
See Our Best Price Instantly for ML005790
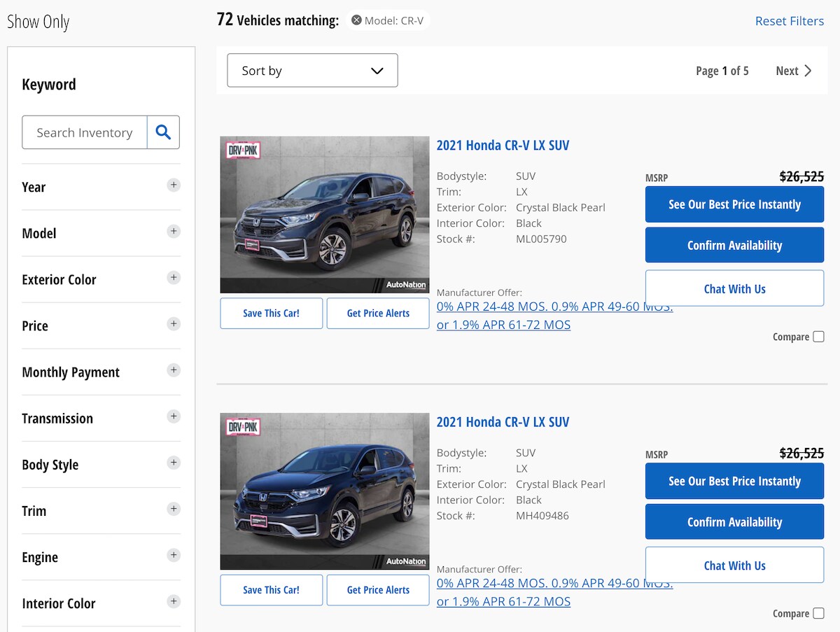[x=734, y=204]
